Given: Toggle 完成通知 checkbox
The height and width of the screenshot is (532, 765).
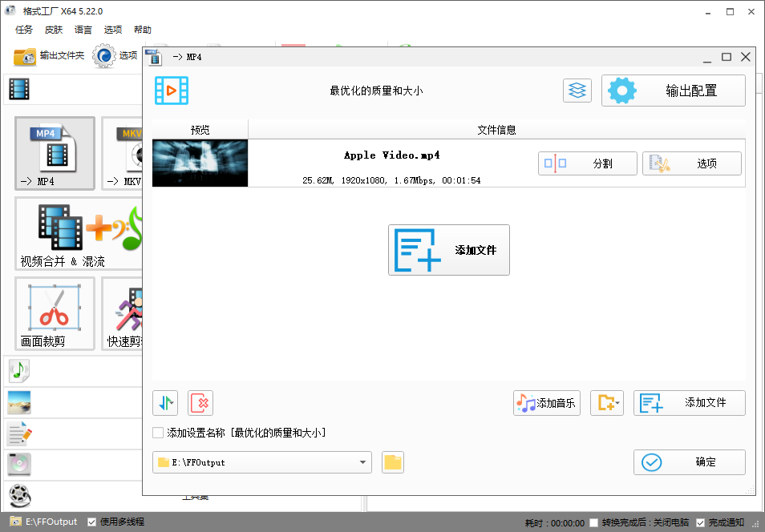Looking at the screenshot, I should [x=701, y=522].
